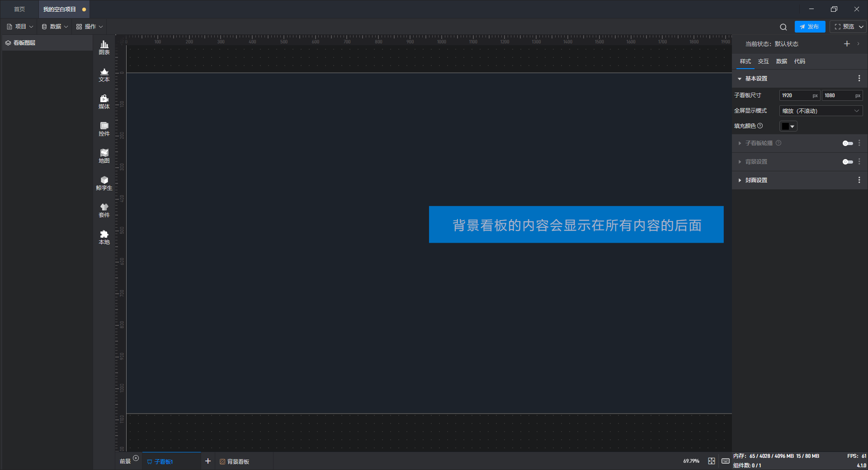The height and width of the screenshot is (470, 868).
Task: Open the 全屏显示模式 dropdown
Action: (x=821, y=111)
